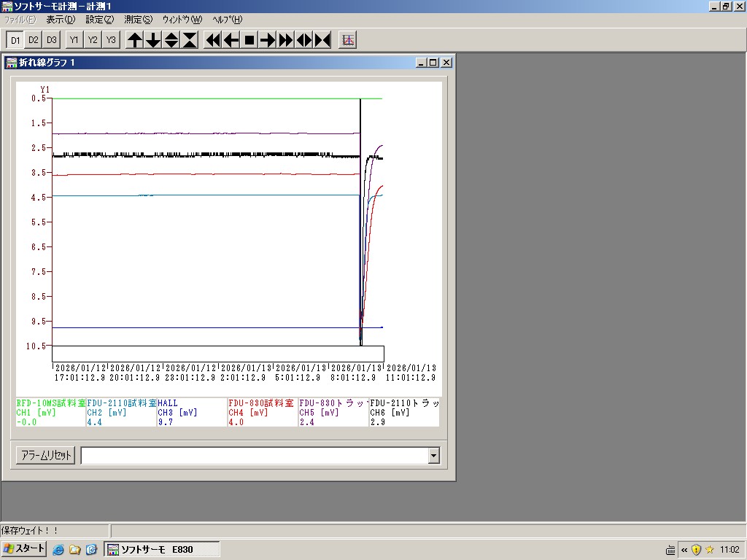
Task: Click the アラームリセット button
Action: pyautogui.click(x=45, y=456)
